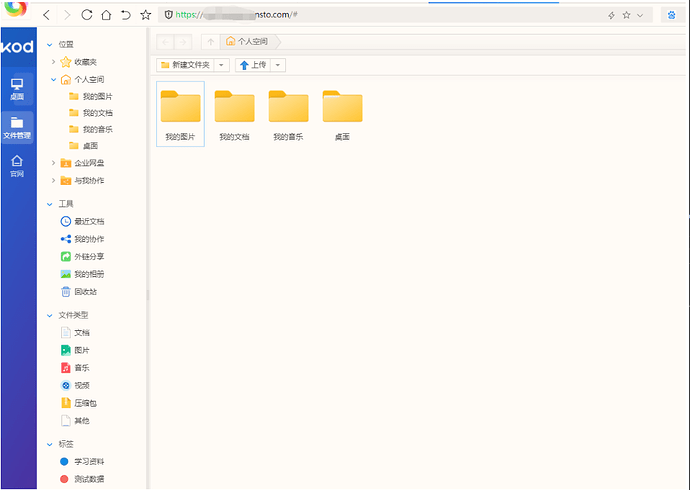690x490 pixels.
Task: Open 回收站 recycle bin
Action: [x=85, y=292]
